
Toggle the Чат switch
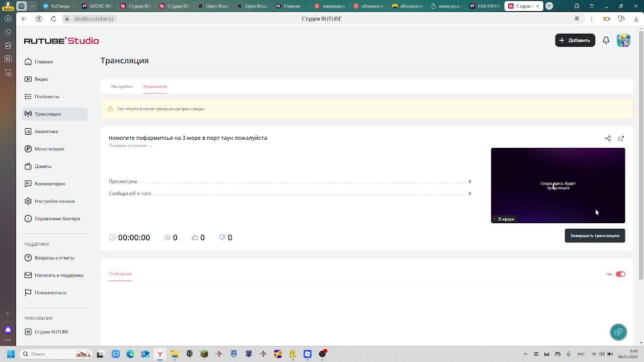point(620,275)
